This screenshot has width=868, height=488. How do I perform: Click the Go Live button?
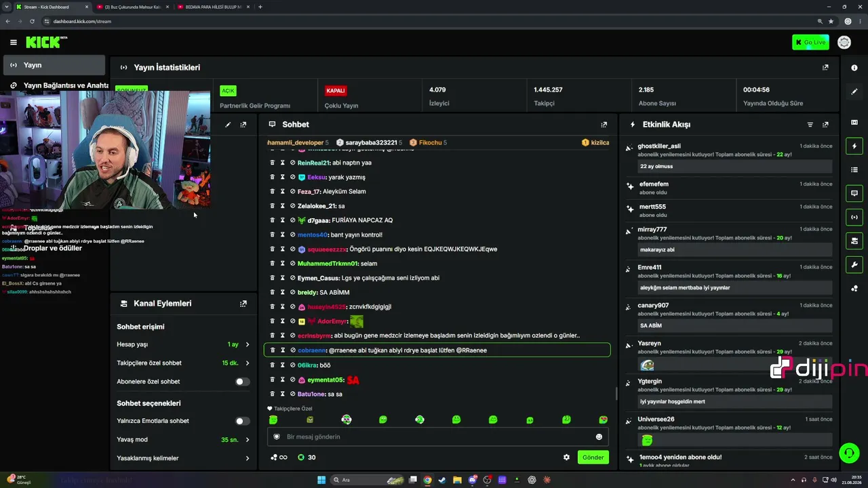810,43
